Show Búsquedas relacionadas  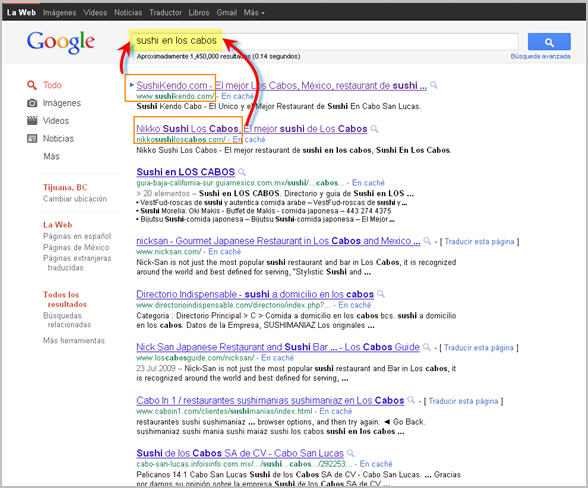point(67,320)
